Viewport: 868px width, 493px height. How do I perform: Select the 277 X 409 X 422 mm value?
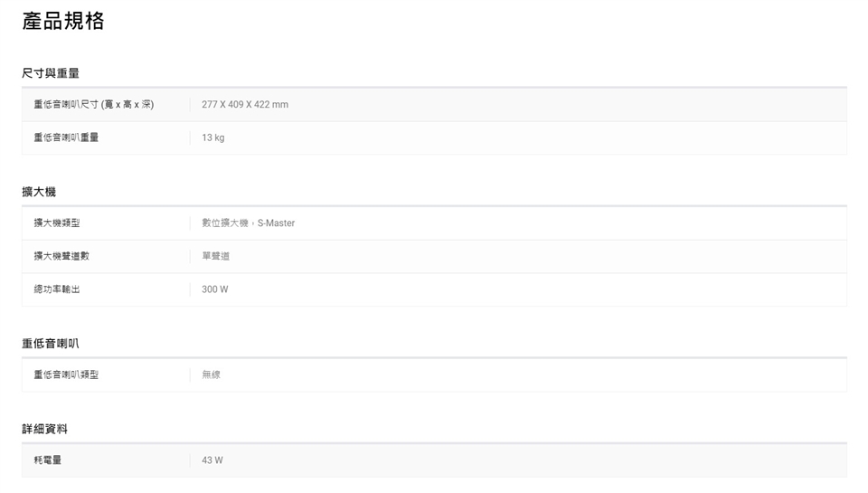pos(245,105)
